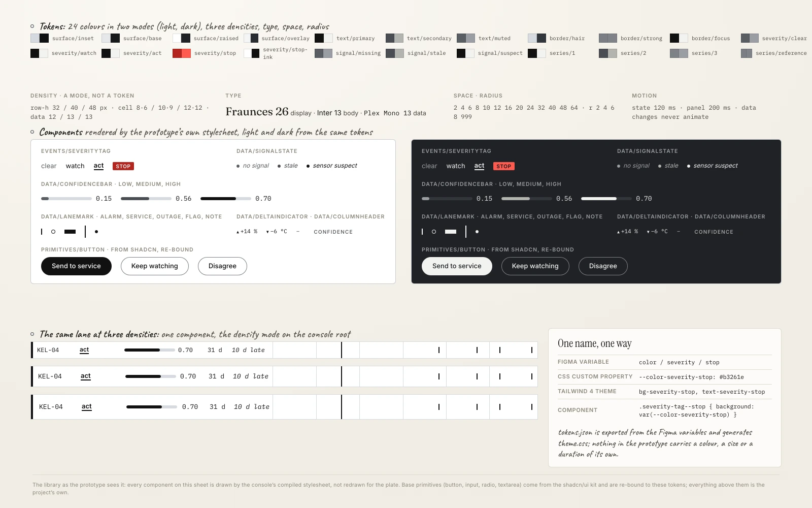
Task: Click 'color / severity / stop' Figma variable value
Action: [x=679, y=362]
